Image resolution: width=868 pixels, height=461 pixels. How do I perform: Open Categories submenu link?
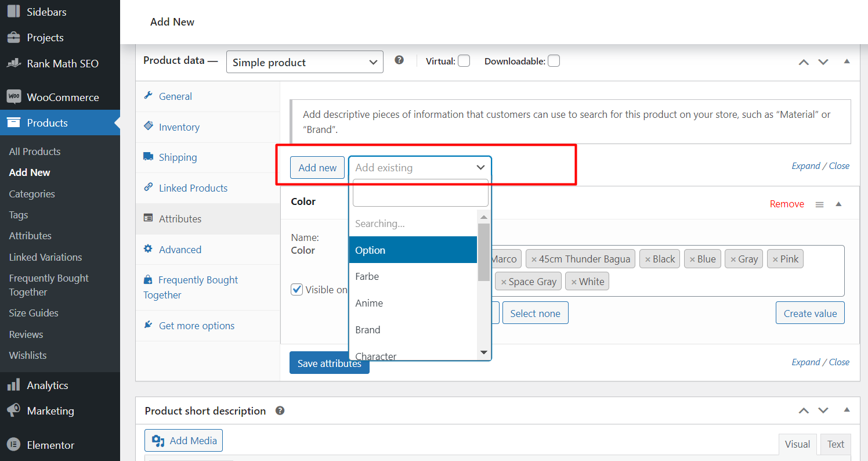(32, 193)
